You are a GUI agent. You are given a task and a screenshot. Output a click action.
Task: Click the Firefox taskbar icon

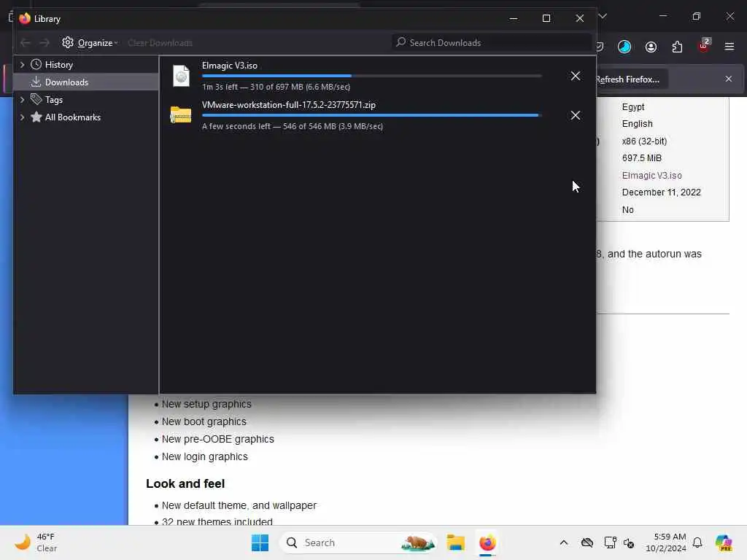click(487, 542)
